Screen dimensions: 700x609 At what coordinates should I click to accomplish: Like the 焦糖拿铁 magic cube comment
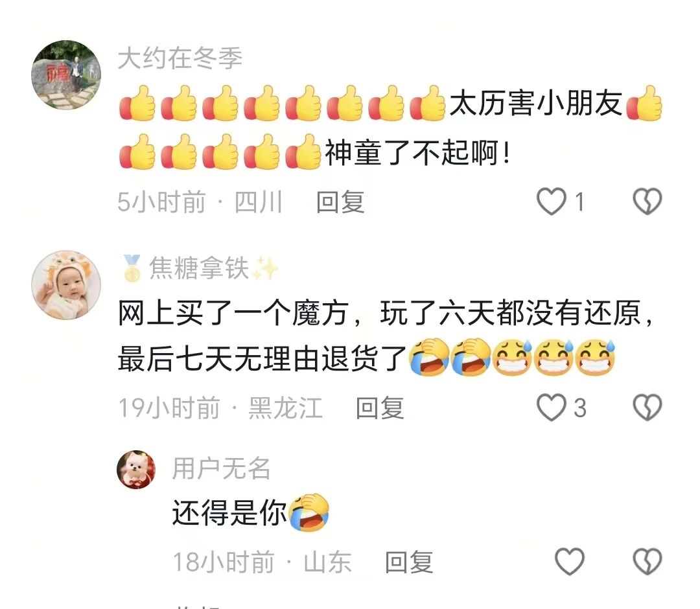coord(552,408)
